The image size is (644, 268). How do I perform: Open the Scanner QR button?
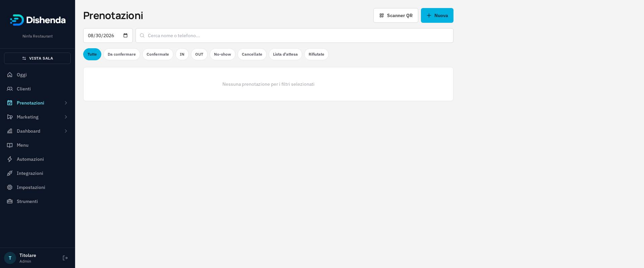pyautogui.click(x=396, y=15)
